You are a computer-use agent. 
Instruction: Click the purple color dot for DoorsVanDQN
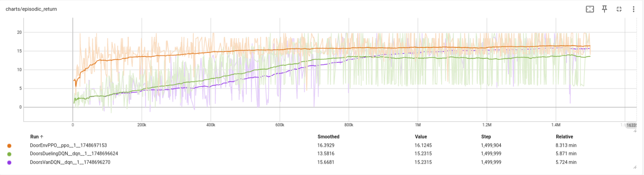(x=10, y=162)
